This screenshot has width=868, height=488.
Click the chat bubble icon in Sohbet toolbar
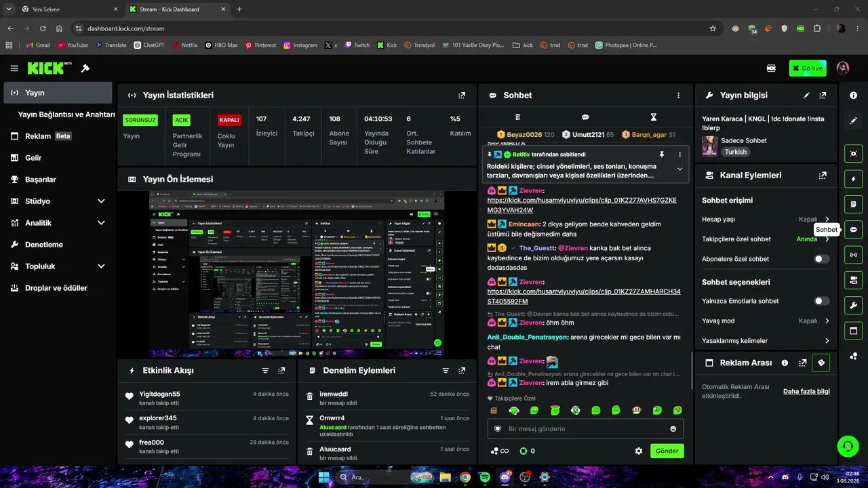(x=585, y=117)
